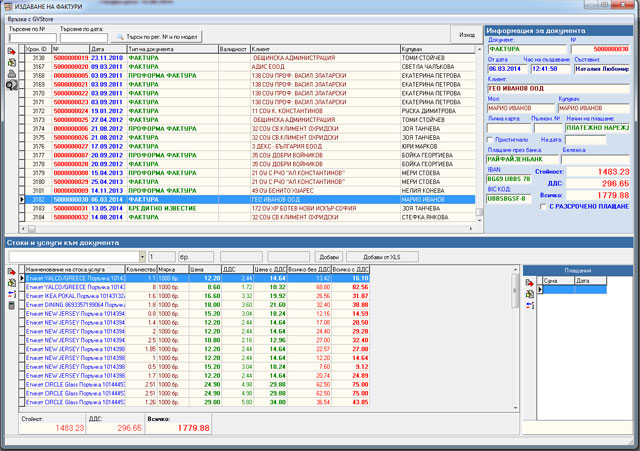Select the 49 ОУ БЕНИТО ХУАРЕС row
Image resolution: width=640 pixels, height=451 pixels.
click(250, 191)
